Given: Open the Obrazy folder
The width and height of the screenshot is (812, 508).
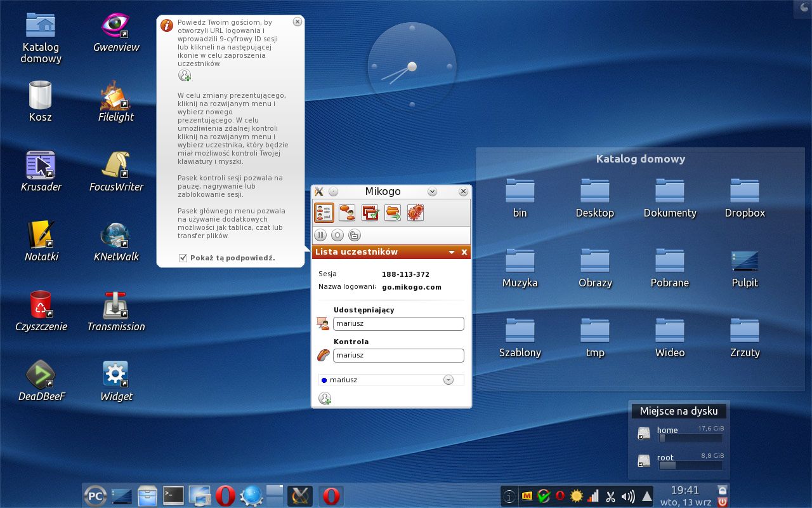Looking at the screenshot, I should pyautogui.click(x=595, y=268).
